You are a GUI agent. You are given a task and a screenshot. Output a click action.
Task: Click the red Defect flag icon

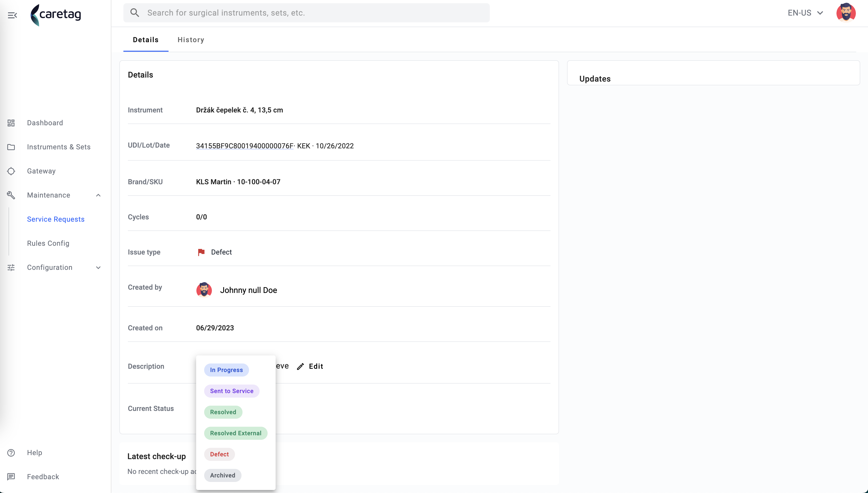pos(201,252)
